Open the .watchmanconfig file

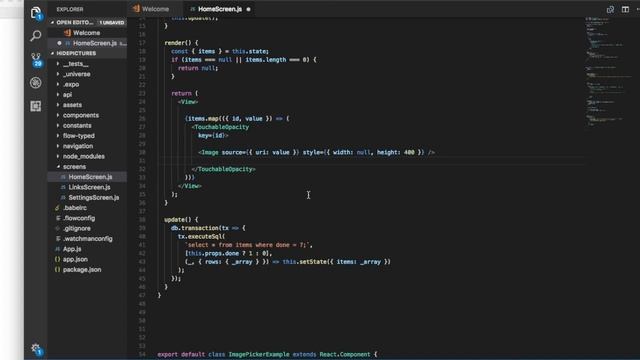(x=88, y=238)
